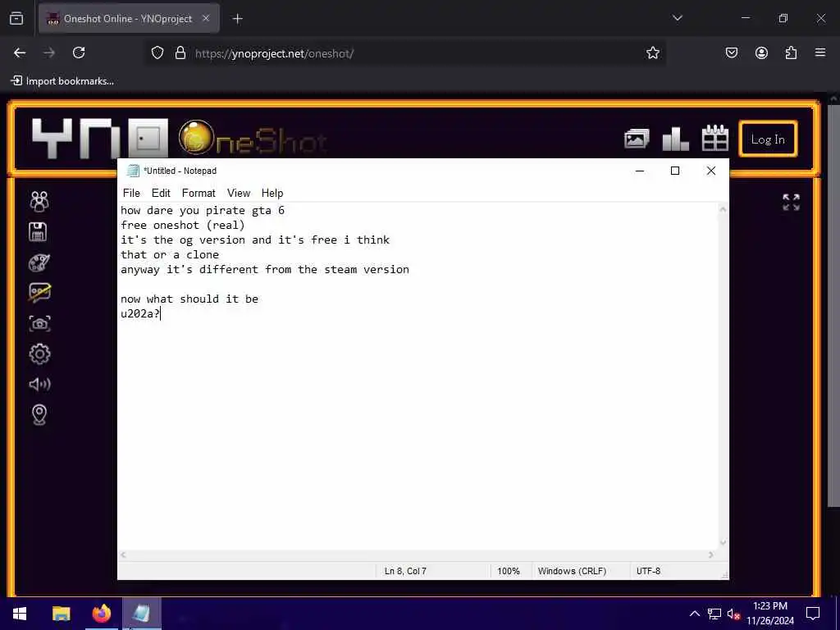Click 'Windows (CRLF)' in Notepad status bar
The height and width of the screenshot is (630, 840).
click(x=572, y=571)
